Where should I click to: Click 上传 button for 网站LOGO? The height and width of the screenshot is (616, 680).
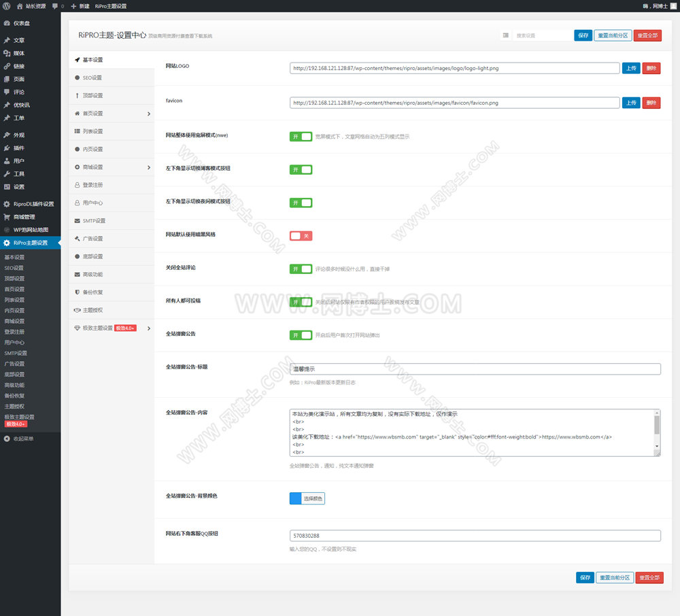pyautogui.click(x=631, y=68)
